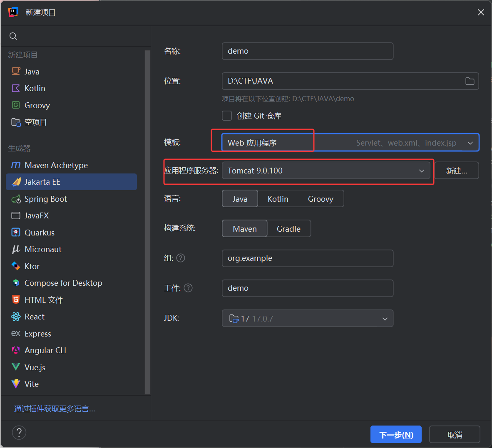Click the Groovy logo icon
492x448 pixels.
(x=16, y=105)
